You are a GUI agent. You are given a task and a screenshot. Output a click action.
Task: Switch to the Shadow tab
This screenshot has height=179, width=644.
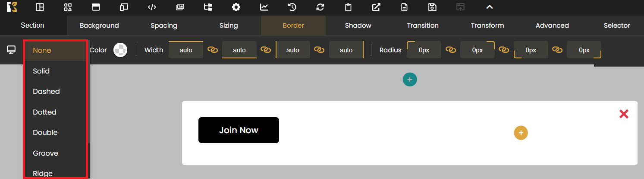tap(358, 26)
